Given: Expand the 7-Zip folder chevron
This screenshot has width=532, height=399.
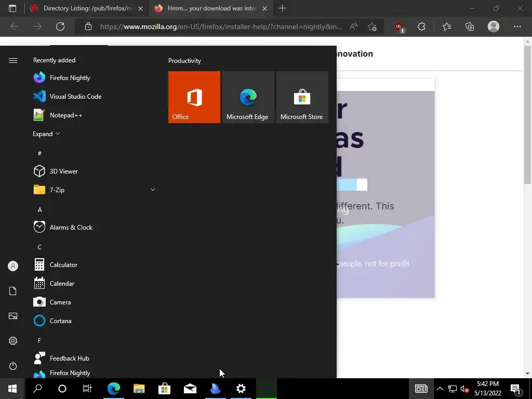Looking at the screenshot, I should tap(152, 190).
